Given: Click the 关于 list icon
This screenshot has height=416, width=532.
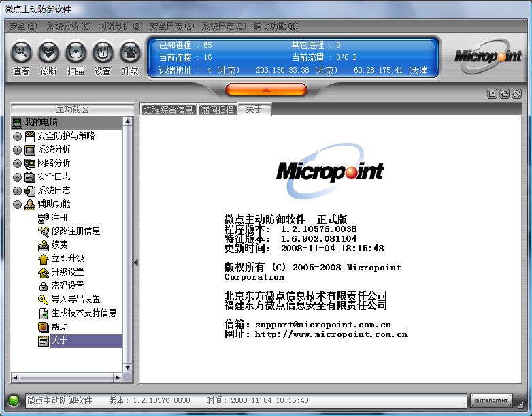Looking at the screenshot, I should click(44, 340).
